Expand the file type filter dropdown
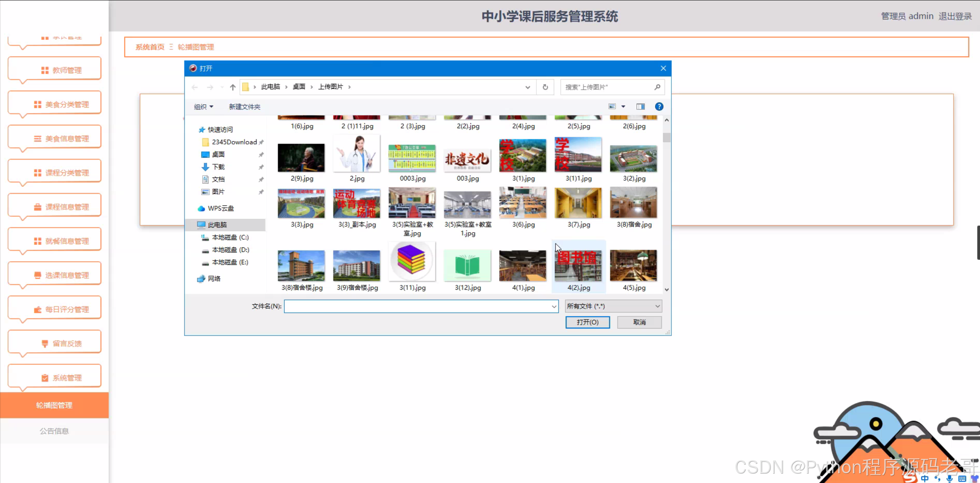 click(657, 306)
